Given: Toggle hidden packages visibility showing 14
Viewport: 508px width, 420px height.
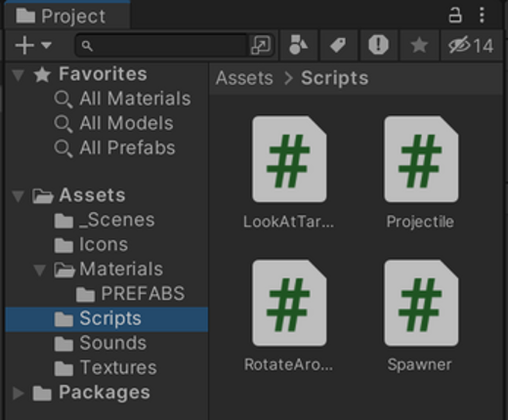Looking at the screenshot, I should (471, 45).
